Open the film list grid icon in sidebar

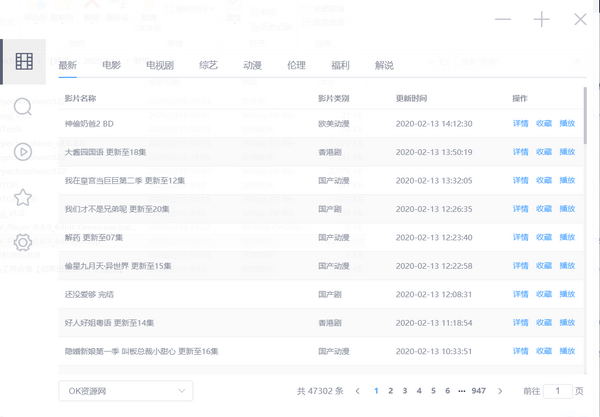[x=23, y=61]
